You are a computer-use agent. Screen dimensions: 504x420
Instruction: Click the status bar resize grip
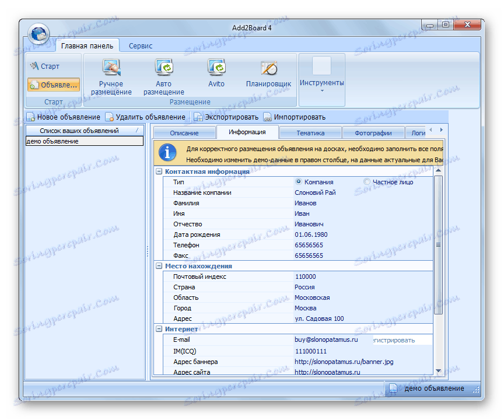tap(476, 390)
